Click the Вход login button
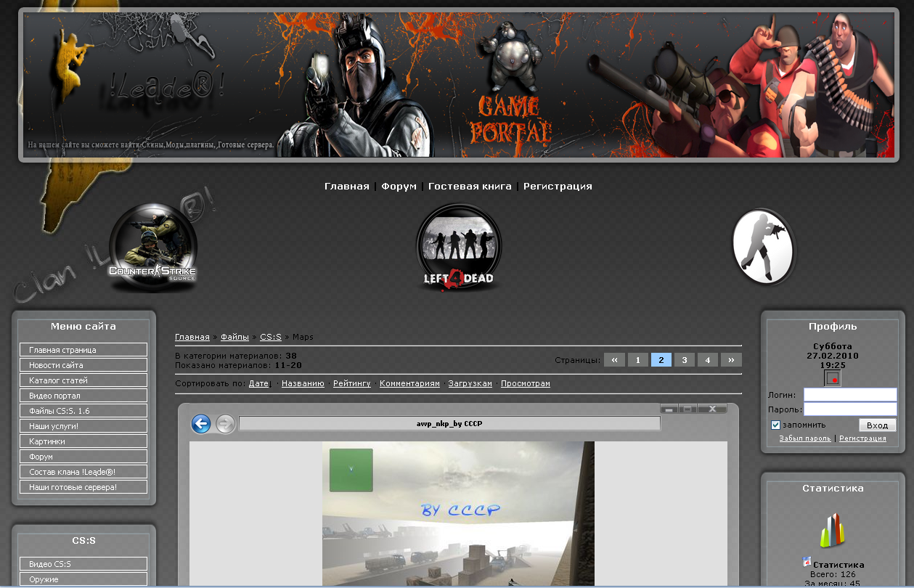914x588 pixels. click(x=878, y=425)
